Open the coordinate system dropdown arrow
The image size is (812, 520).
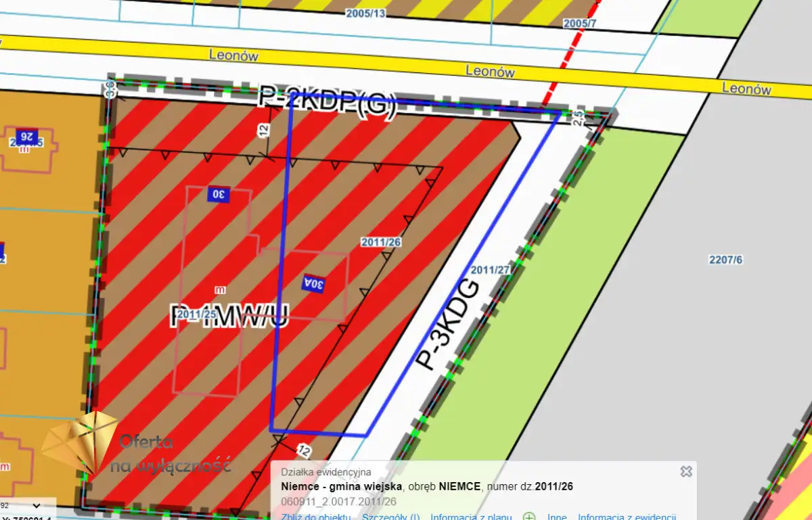(x=37, y=505)
